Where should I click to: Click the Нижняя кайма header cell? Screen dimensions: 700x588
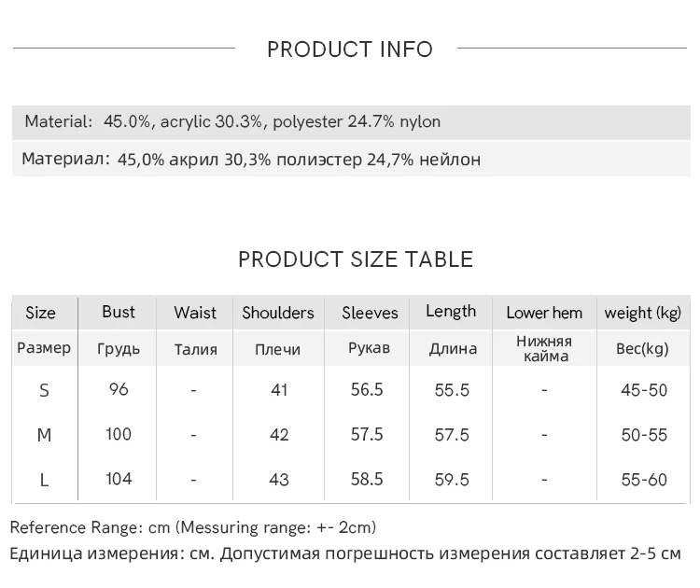[544, 349]
